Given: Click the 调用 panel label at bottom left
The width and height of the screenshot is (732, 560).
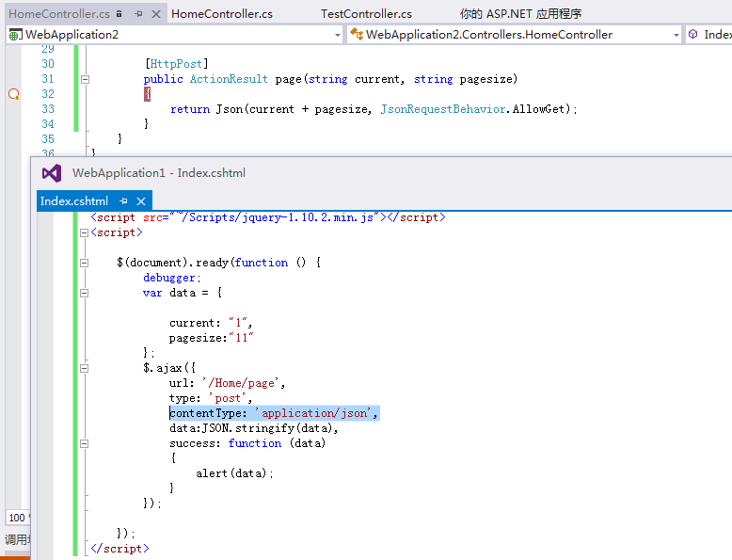Looking at the screenshot, I should point(17,540).
